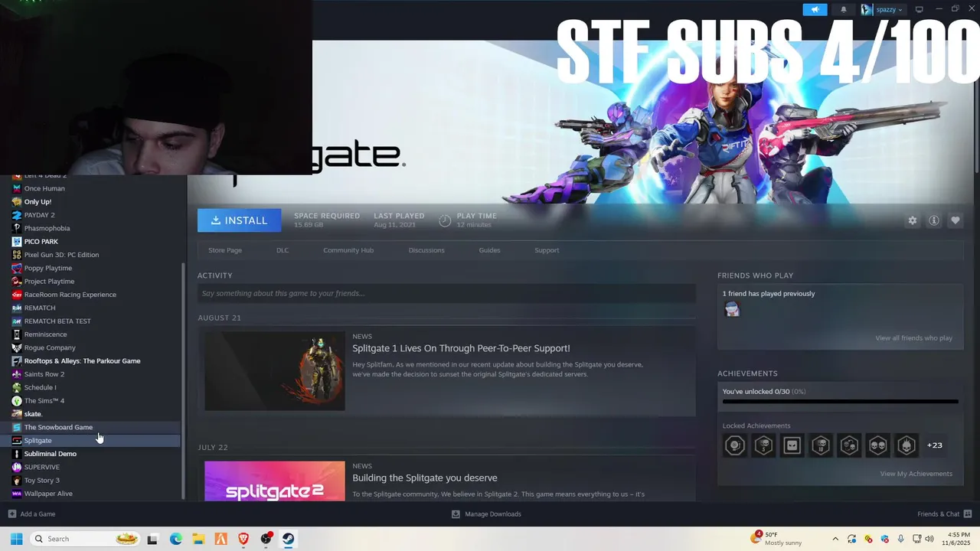Open the Steam announcements megaphone button
Viewport: 980px width, 551px height.
[815, 9]
